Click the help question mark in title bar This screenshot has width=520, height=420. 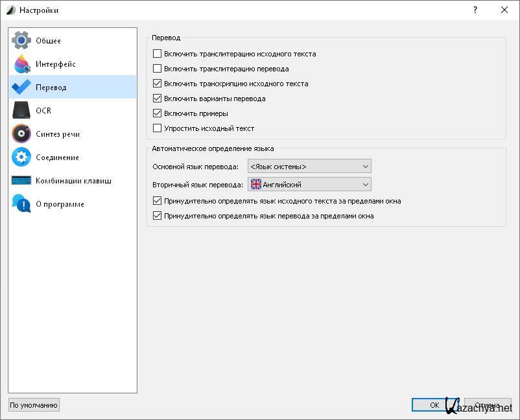pyautogui.click(x=475, y=10)
